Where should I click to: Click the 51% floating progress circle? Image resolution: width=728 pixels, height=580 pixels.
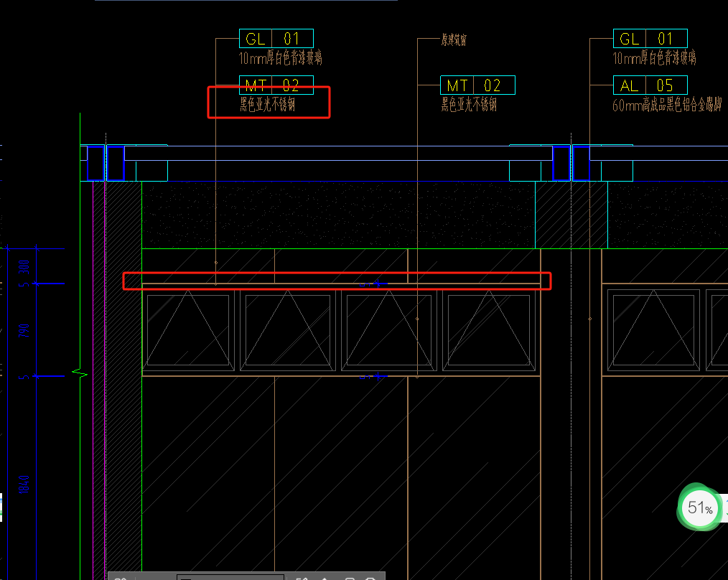click(700, 507)
